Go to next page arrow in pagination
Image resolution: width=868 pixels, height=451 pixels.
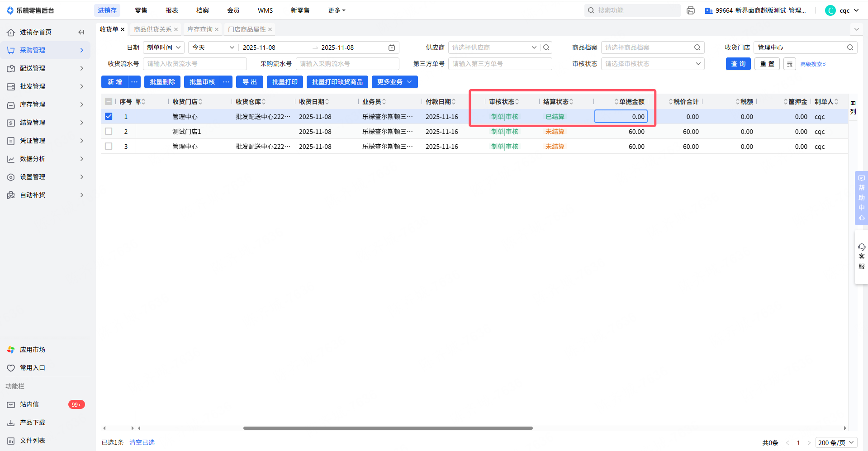click(x=809, y=443)
